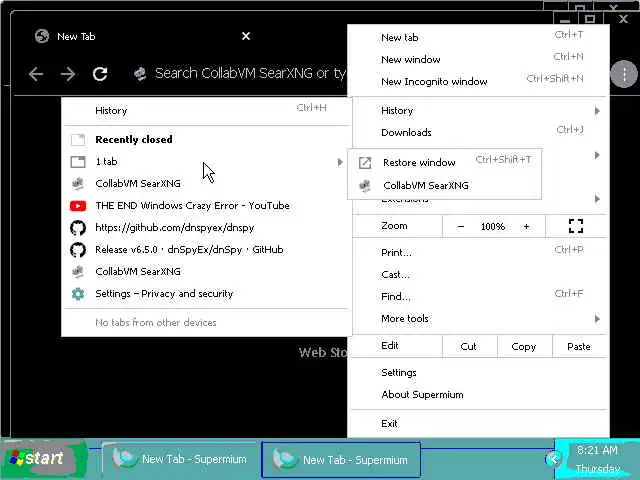640x480 pixels.
Task: Click the active New Tab - Supermium taskbar button
Action: pos(341,460)
